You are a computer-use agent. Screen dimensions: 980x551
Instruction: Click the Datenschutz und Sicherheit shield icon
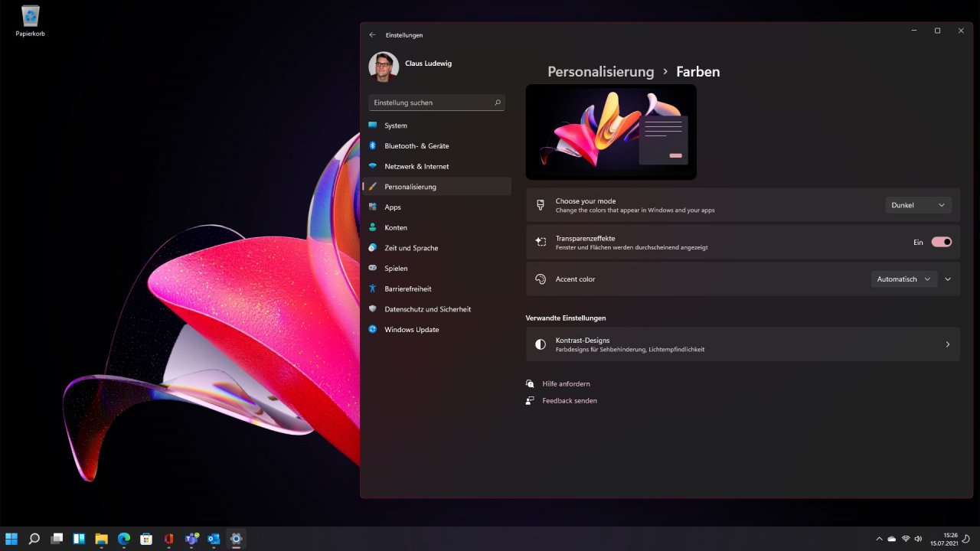coord(373,309)
